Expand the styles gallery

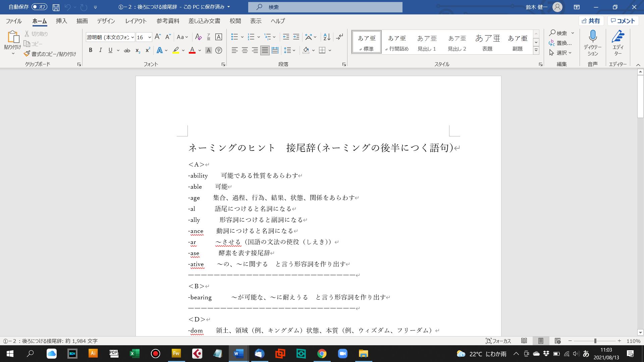click(x=536, y=50)
